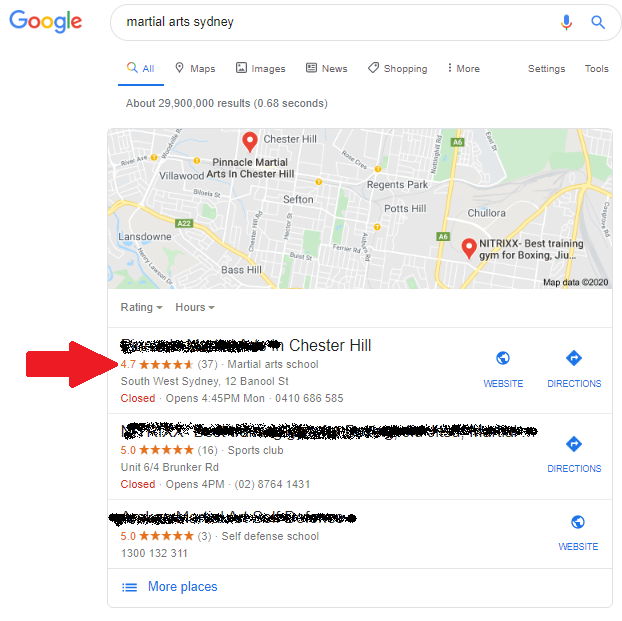The image size is (622, 621).
Task: Expand the Rating filter dropdown
Action: click(x=141, y=307)
